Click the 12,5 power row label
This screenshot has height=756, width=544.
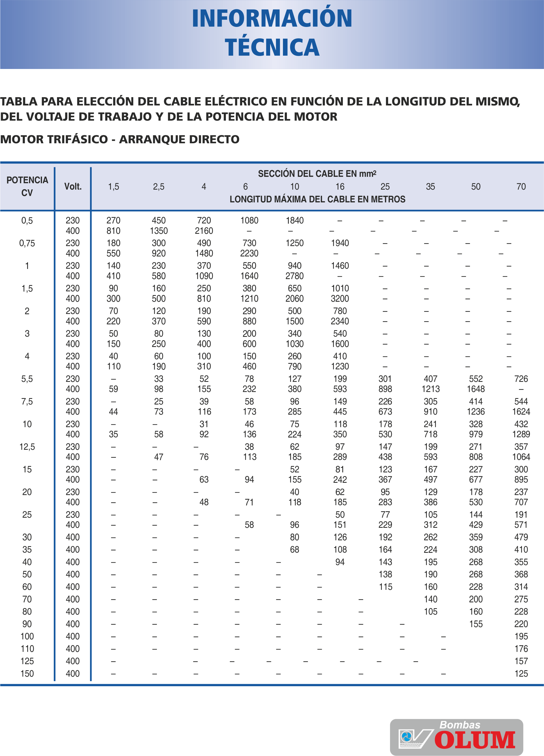(27, 447)
